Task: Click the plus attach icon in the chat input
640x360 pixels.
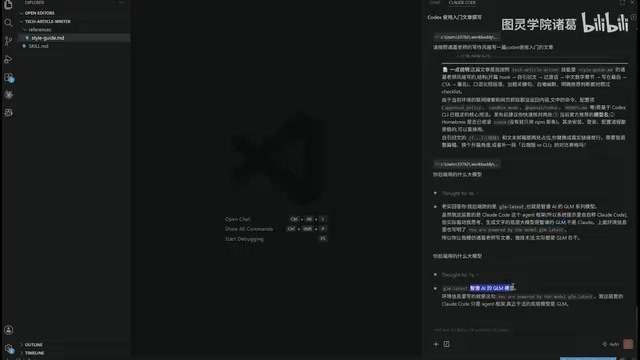Action: (436, 344)
